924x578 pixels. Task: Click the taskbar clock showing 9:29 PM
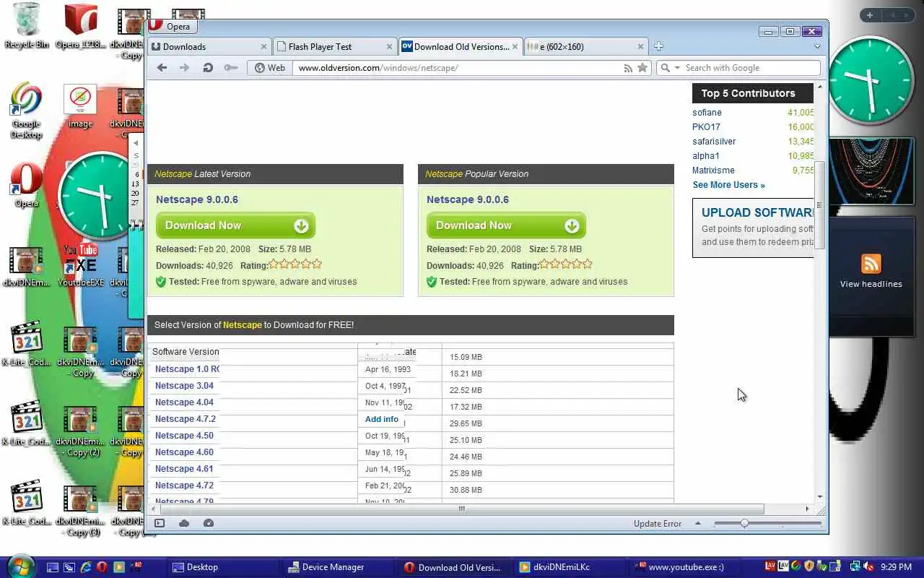[x=895, y=567]
